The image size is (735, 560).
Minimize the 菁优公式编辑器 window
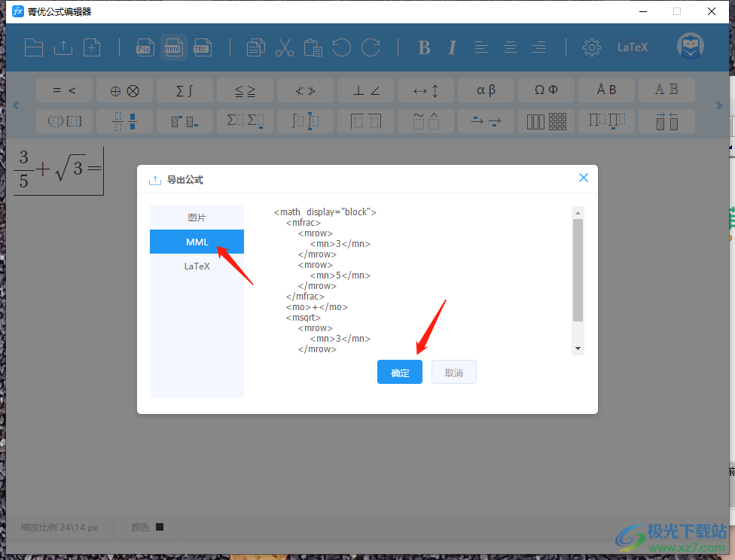643,11
